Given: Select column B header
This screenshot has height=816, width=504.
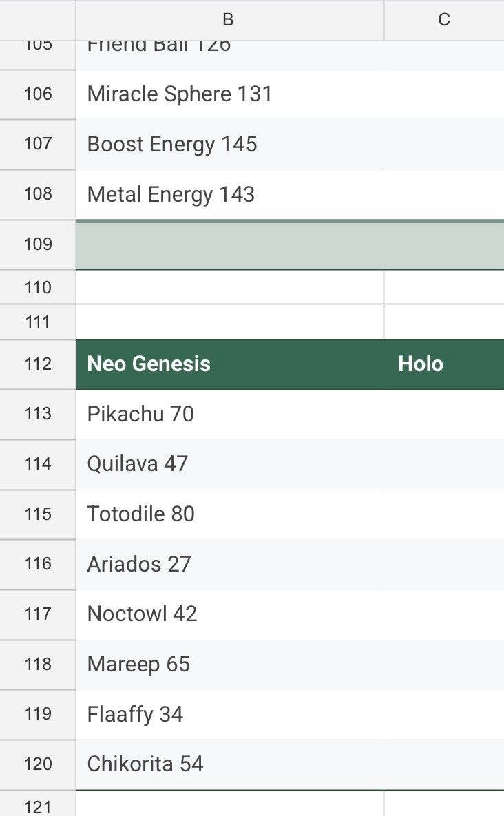Looking at the screenshot, I should pos(229,20).
